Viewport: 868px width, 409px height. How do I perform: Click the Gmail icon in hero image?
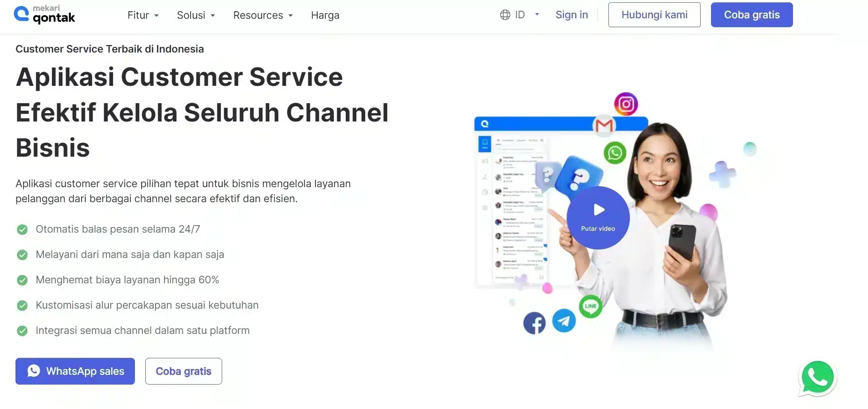[x=604, y=125]
